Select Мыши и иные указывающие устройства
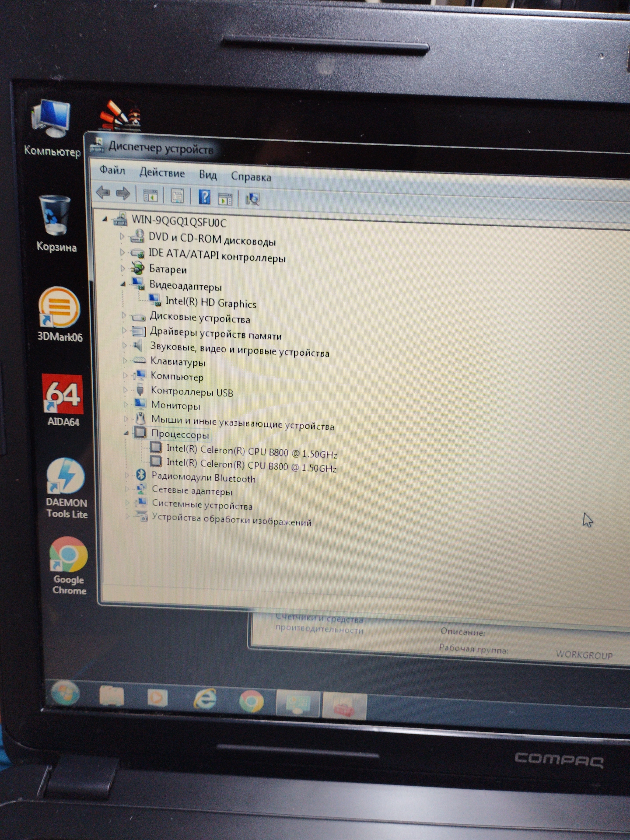This screenshot has width=630, height=840. 243,423
